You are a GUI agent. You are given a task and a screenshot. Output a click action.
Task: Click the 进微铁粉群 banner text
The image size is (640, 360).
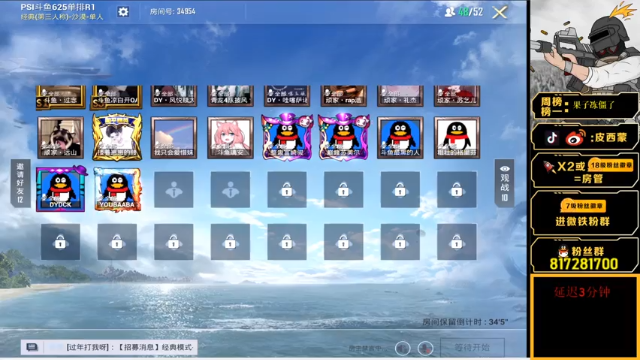pyautogui.click(x=582, y=222)
